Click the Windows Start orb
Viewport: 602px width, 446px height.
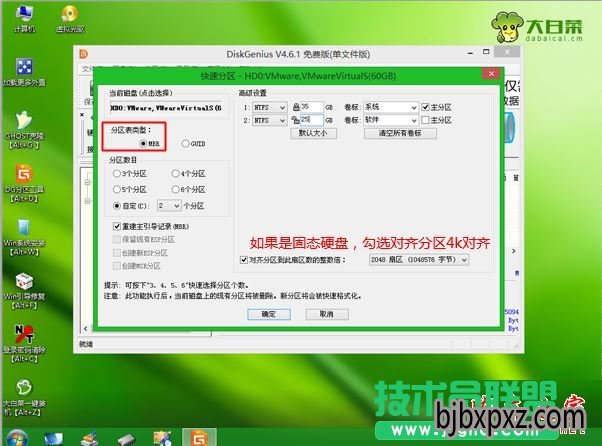pyautogui.click(x=17, y=438)
